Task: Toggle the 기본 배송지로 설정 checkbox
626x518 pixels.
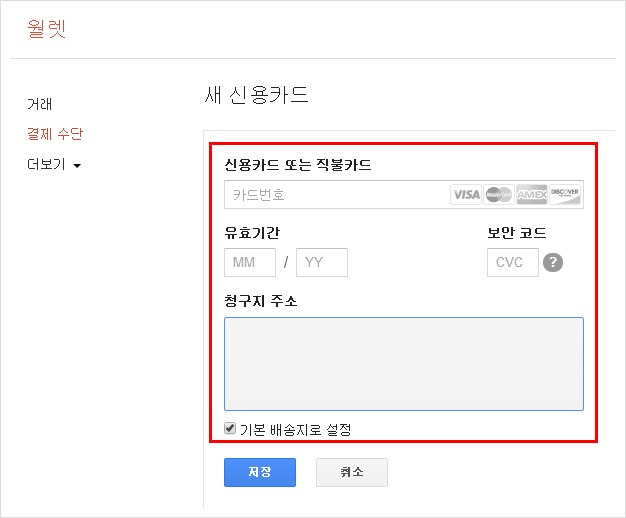Action: click(230, 428)
